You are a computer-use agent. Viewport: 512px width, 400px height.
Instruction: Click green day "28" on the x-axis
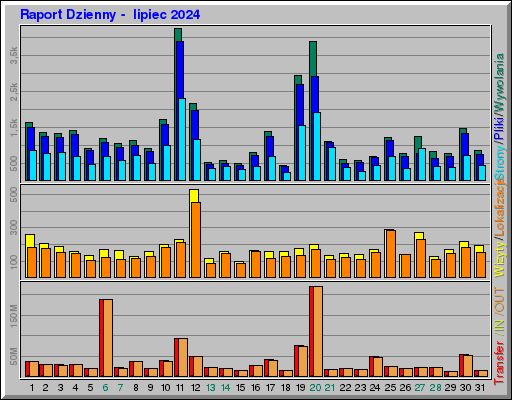[435, 388]
